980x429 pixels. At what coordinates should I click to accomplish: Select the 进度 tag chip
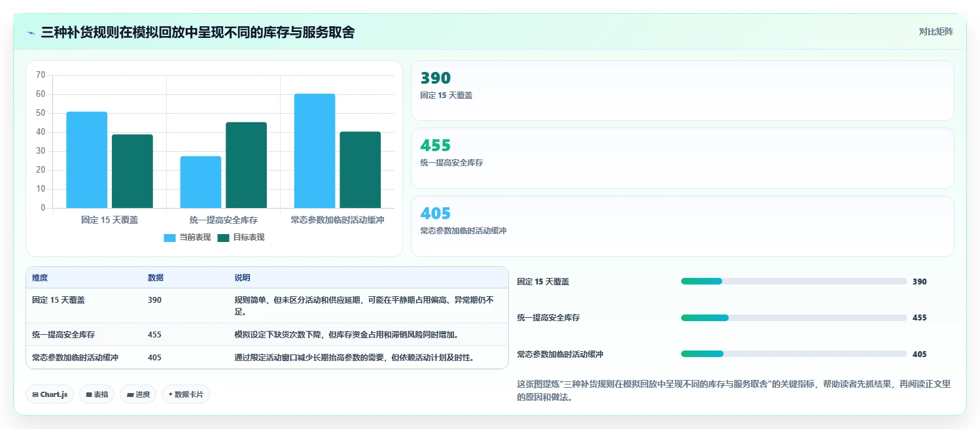point(138,394)
